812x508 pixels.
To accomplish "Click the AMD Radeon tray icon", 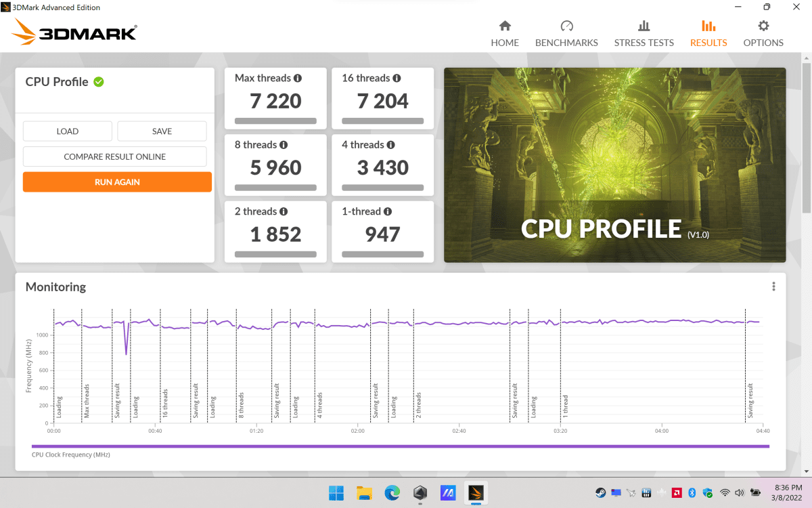I will [x=677, y=492].
